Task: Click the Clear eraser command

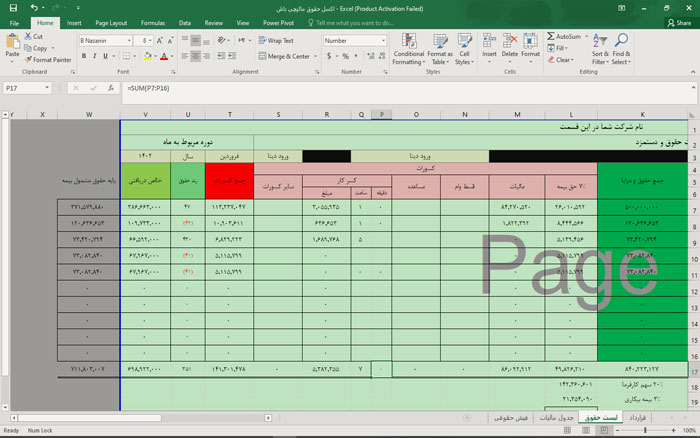Action: coord(560,59)
